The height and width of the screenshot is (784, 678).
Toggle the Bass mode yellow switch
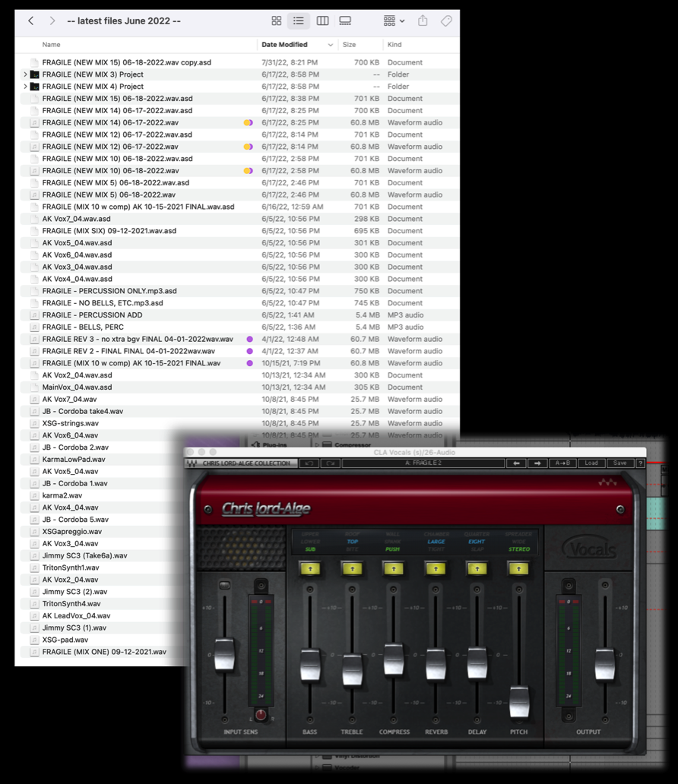coord(310,568)
